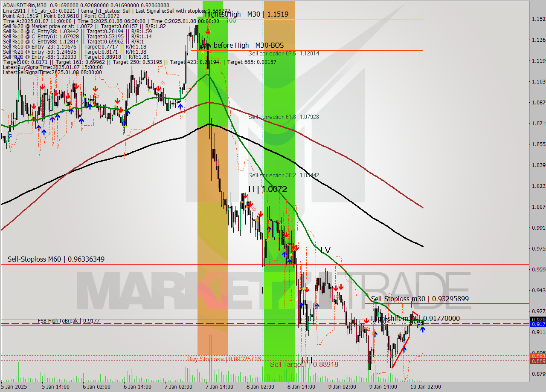Image resolution: width=546 pixels, height=392 pixels.
Task: Click the 9 Jan 02:00 time label
Action: pyautogui.click(x=342, y=387)
